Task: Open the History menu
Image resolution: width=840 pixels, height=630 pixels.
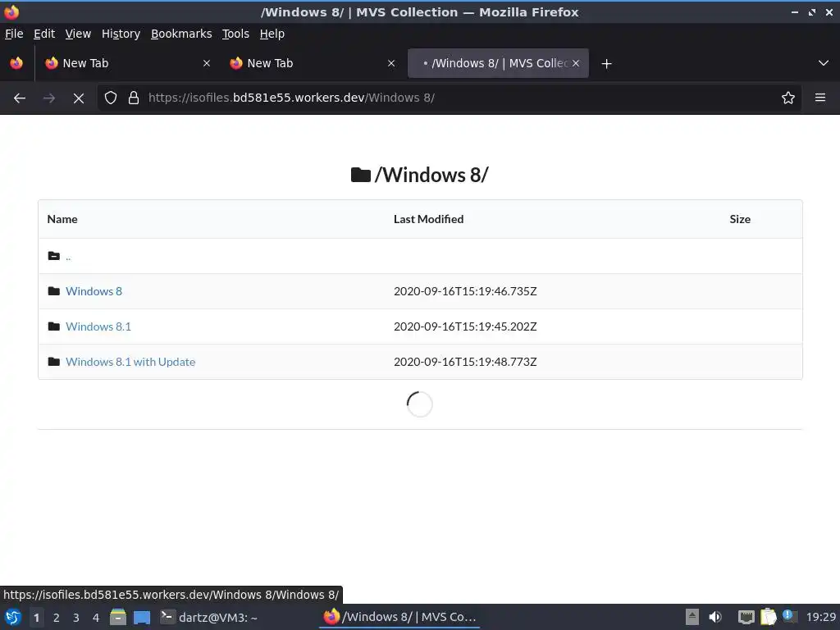Action: (121, 34)
